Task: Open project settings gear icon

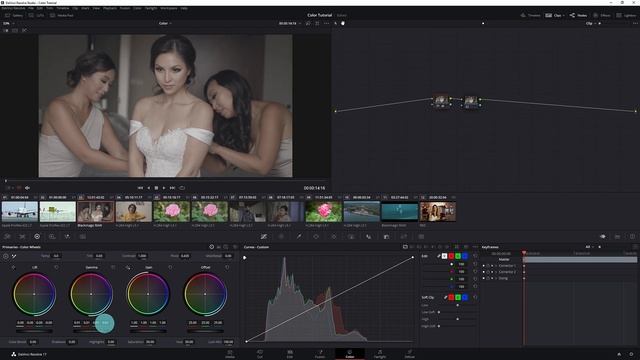Action: tap(631, 354)
